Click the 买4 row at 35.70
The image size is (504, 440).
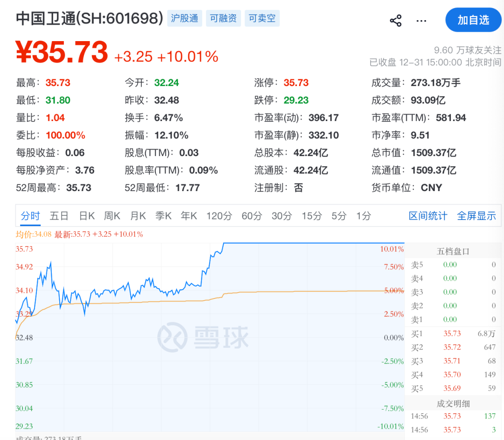tap(453, 375)
